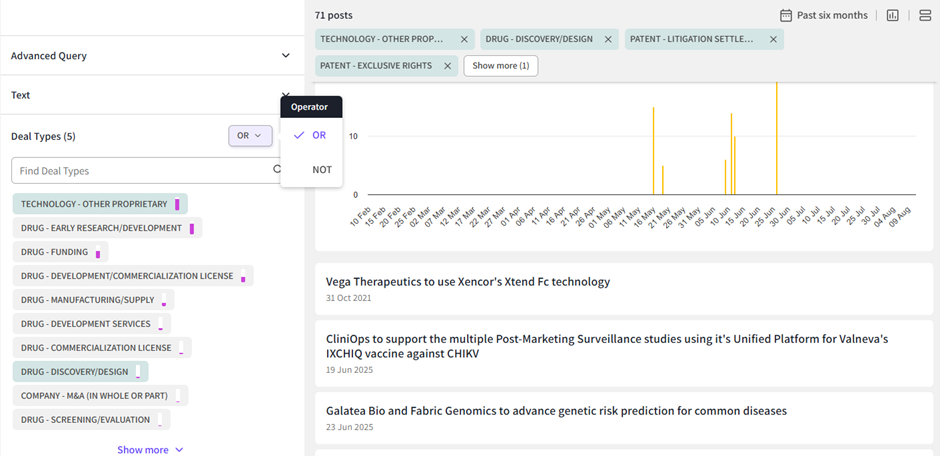The image size is (940, 456).
Task: Open the Vega Therapeutics Xencor post
Action: [468, 282]
